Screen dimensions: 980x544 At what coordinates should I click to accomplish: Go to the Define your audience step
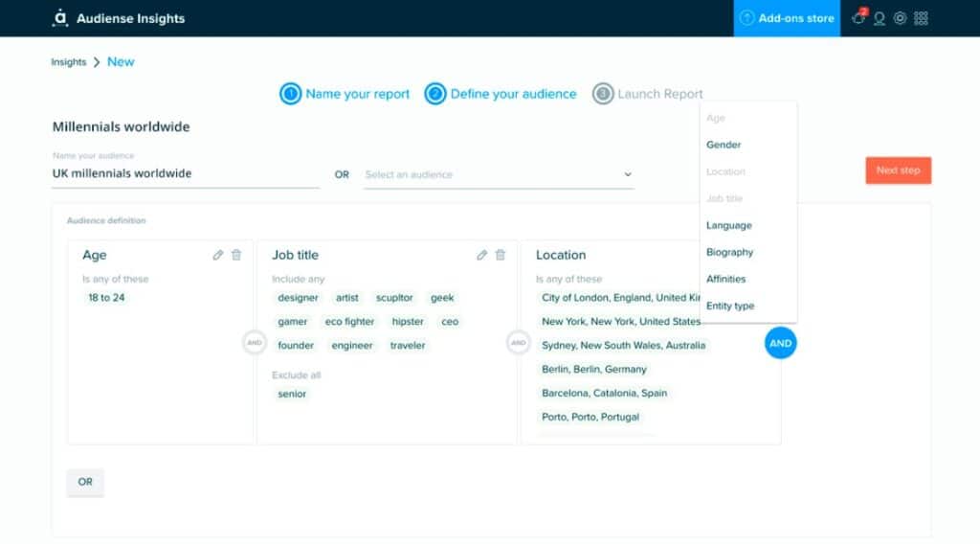point(513,94)
